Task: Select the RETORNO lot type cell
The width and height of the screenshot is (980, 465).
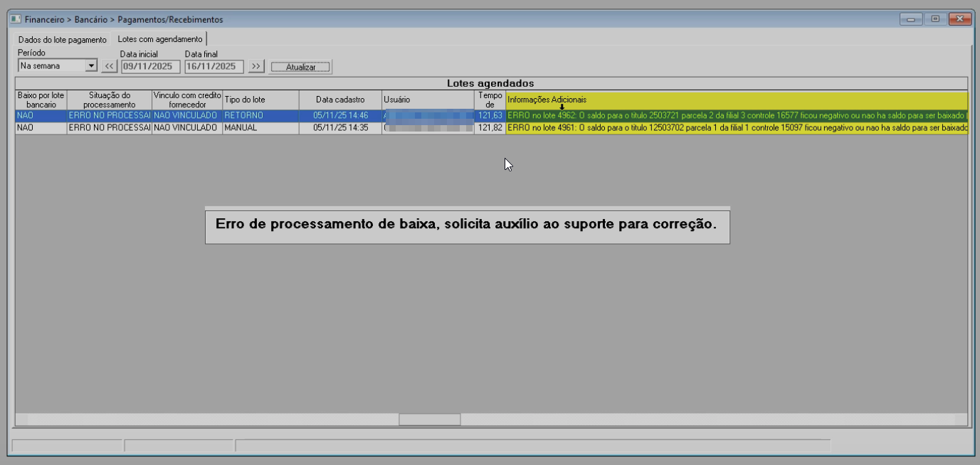Action: click(x=260, y=115)
